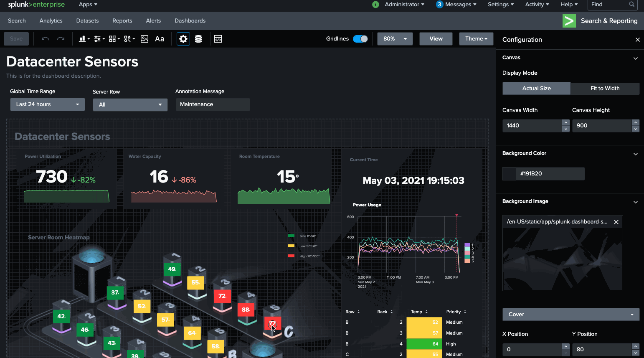Open the add chart toolbar icon
This screenshot has width=644, height=358.
pos(82,38)
